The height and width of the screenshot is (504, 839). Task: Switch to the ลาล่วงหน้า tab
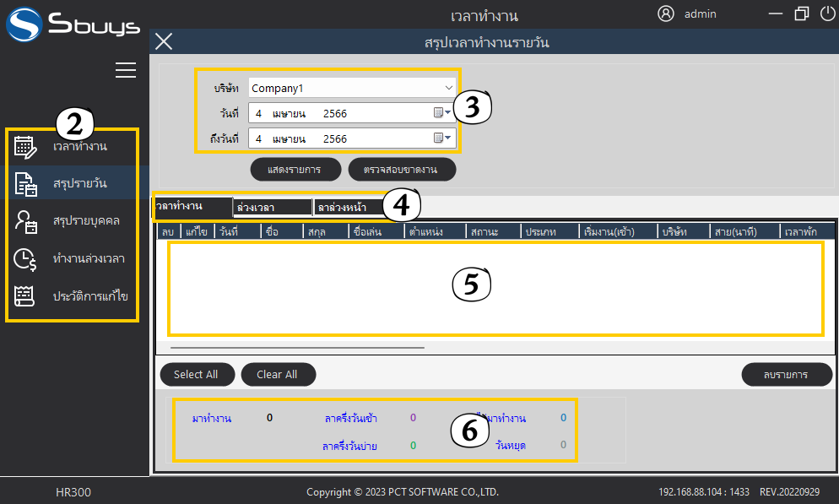(x=348, y=207)
